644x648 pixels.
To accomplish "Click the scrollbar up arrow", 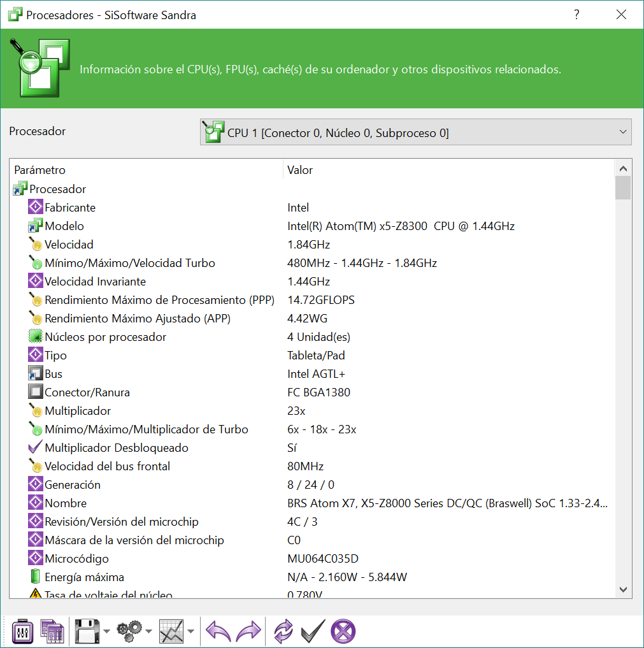I will 624,169.
